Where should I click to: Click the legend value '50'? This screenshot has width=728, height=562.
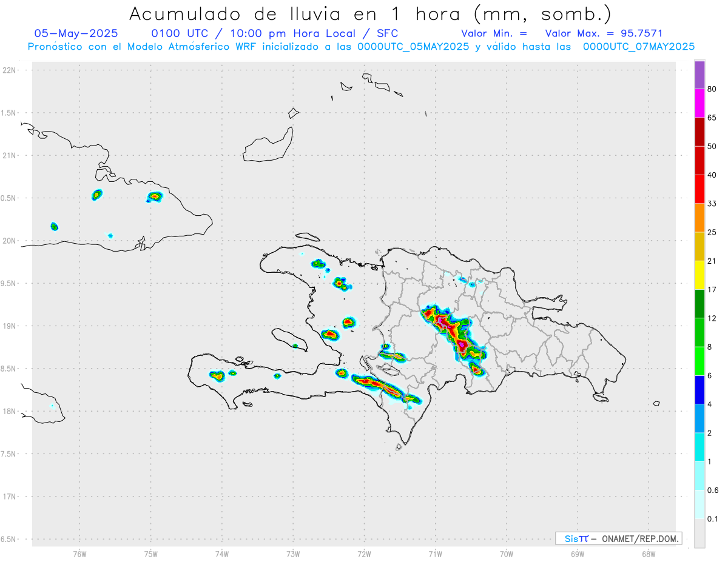(x=712, y=146)
